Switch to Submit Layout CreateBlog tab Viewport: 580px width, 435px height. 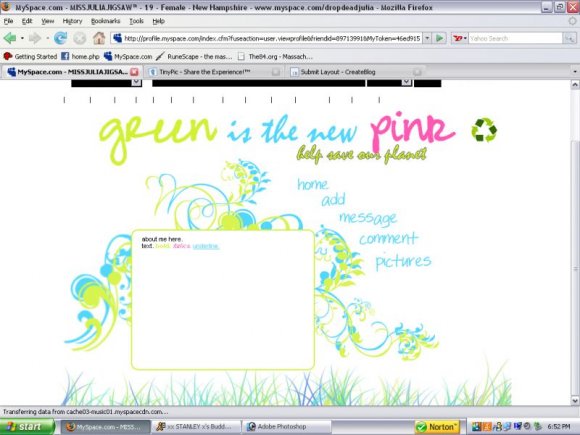point(355,72)
